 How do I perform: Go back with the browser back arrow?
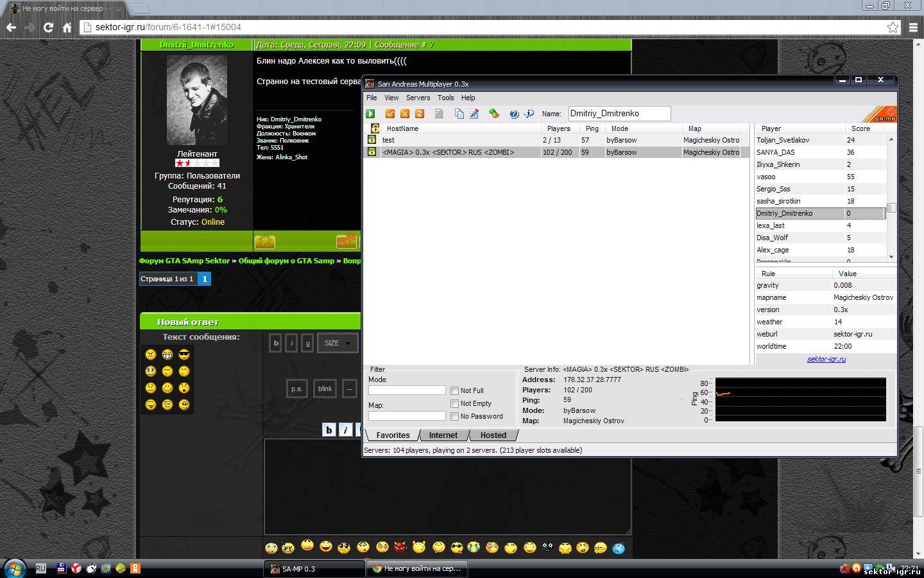[x=11, y=27]
